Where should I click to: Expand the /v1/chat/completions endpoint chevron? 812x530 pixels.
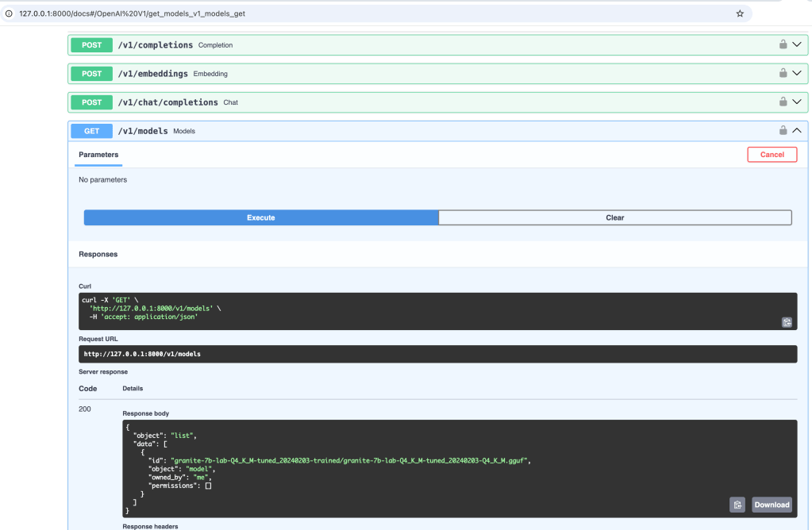[x=797, y=102]
